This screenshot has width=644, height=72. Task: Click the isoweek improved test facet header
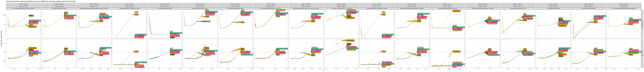pos(518,8)
